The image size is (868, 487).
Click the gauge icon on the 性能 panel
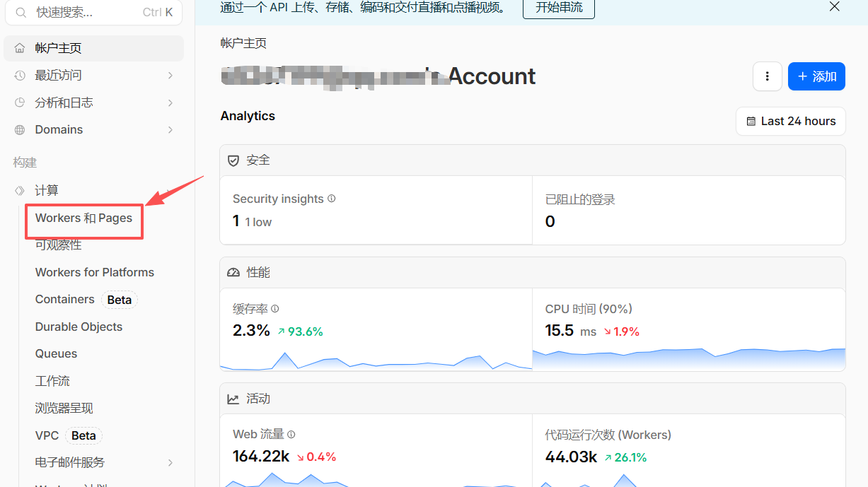tap(233, 272)
